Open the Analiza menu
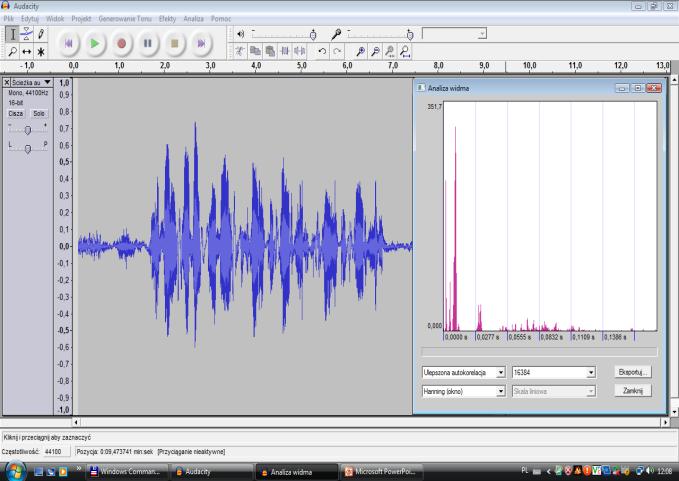 [x=194, y=19]
